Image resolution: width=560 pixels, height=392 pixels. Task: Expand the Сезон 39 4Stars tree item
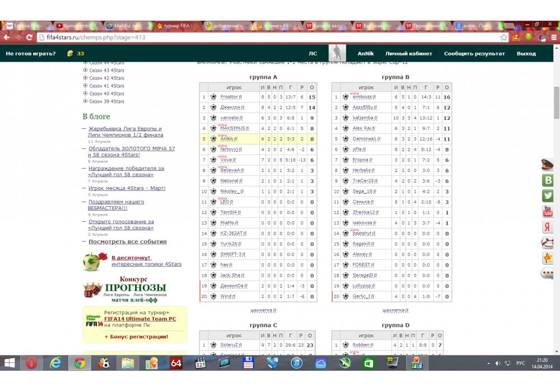click(85, 101)
